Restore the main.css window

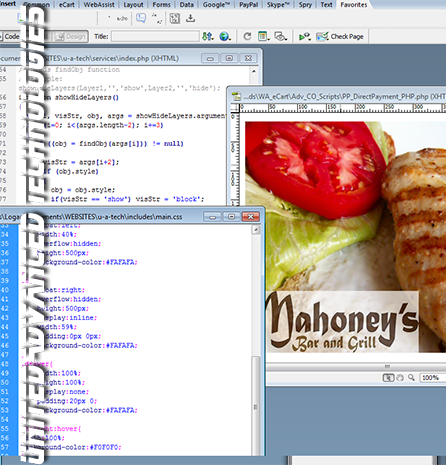231,217
